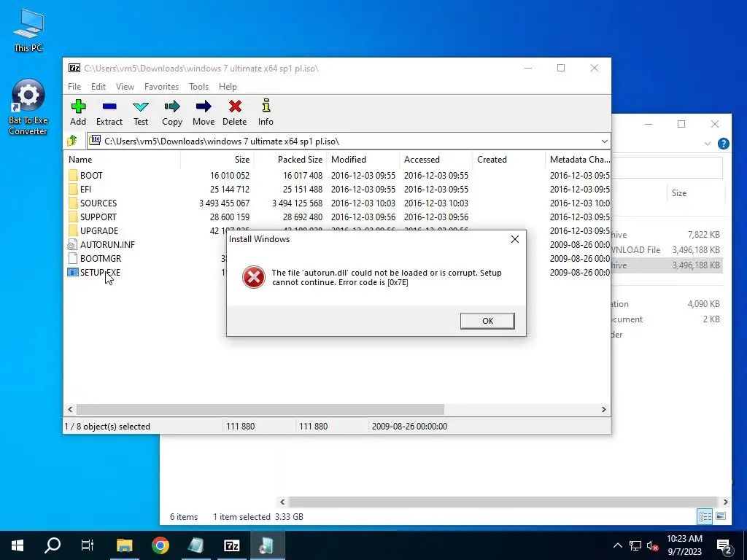Close the Install Windows error dialog

pos(515,239)
